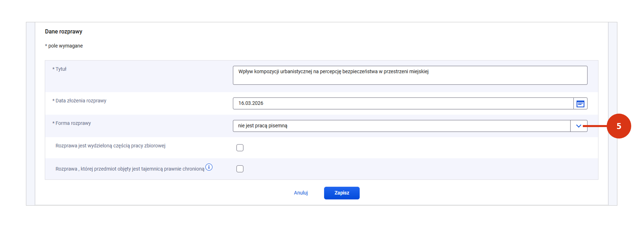
Task: Click the info icon beside tajemnicą prawnie chronioną
Action: (x=209, y=167)
